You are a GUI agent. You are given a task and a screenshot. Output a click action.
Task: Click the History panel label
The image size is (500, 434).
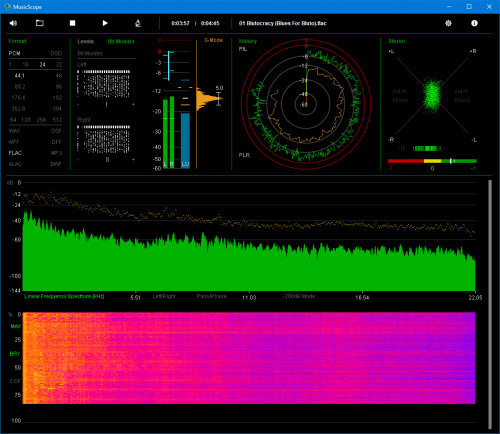tap(248, 41)
